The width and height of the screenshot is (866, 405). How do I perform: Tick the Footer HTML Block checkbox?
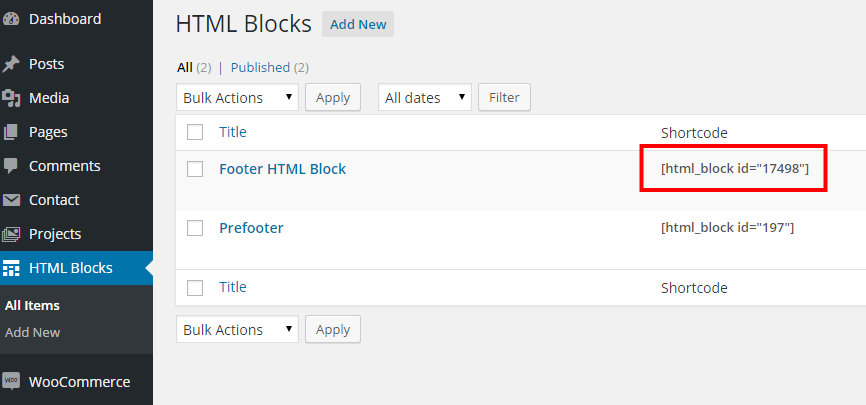coord(195,169)
